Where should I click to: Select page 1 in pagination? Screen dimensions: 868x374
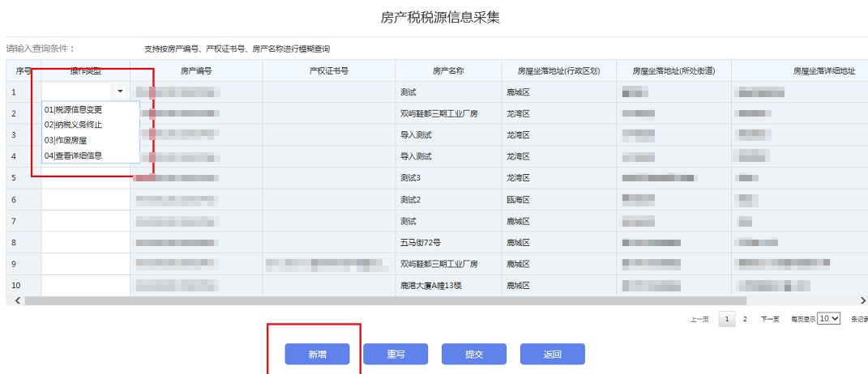727,320
